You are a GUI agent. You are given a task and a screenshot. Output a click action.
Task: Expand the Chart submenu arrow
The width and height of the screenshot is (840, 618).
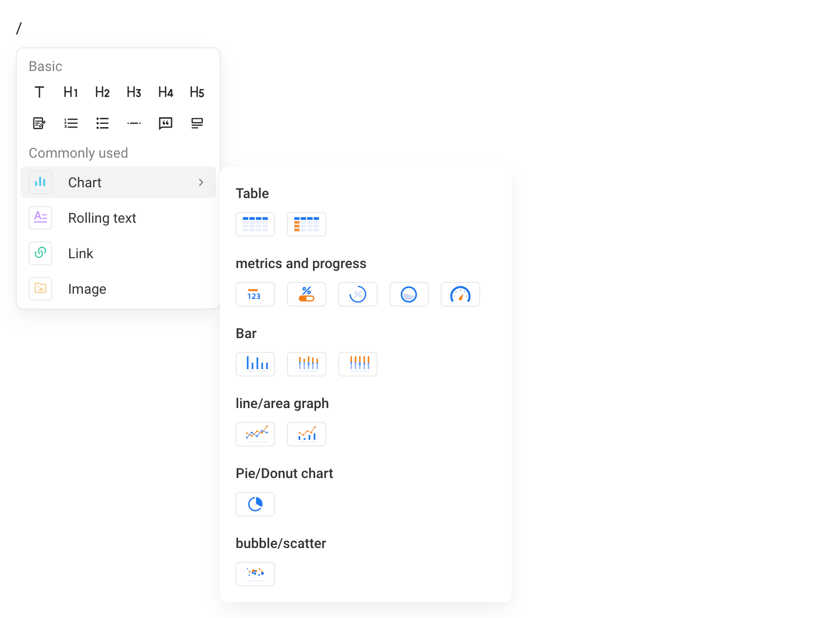point(201,182)
